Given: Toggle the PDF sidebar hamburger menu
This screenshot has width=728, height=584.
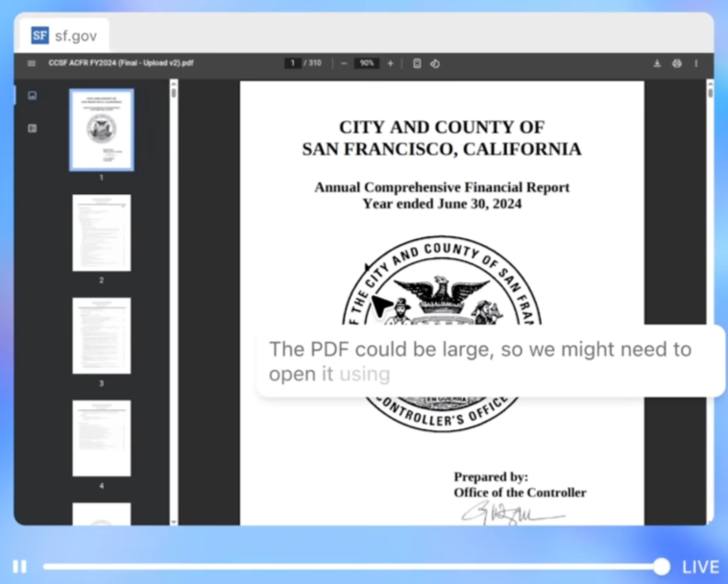Looking at the screenshot, I should pyautogui.click(x=31, y=63).
